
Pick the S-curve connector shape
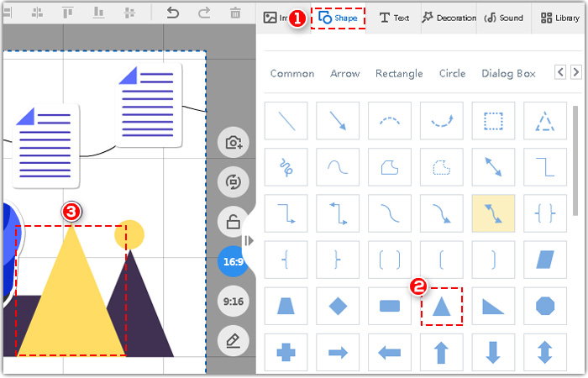(x=390, y=213)
